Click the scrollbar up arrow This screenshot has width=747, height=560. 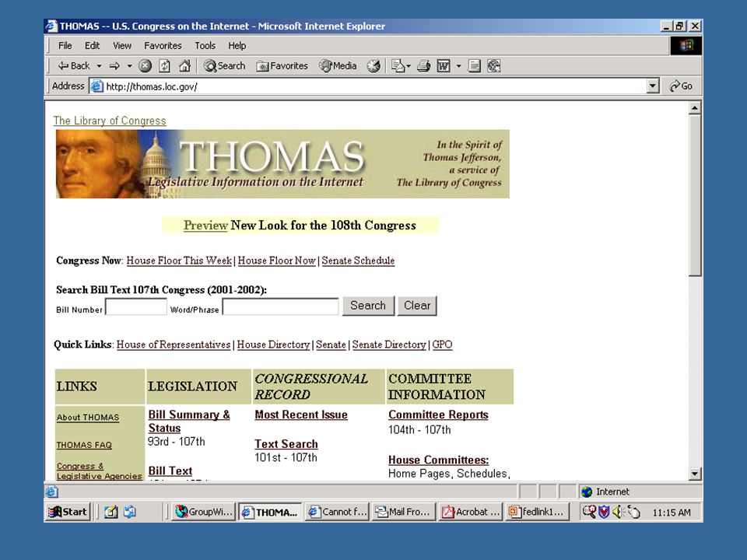(695, 108)
